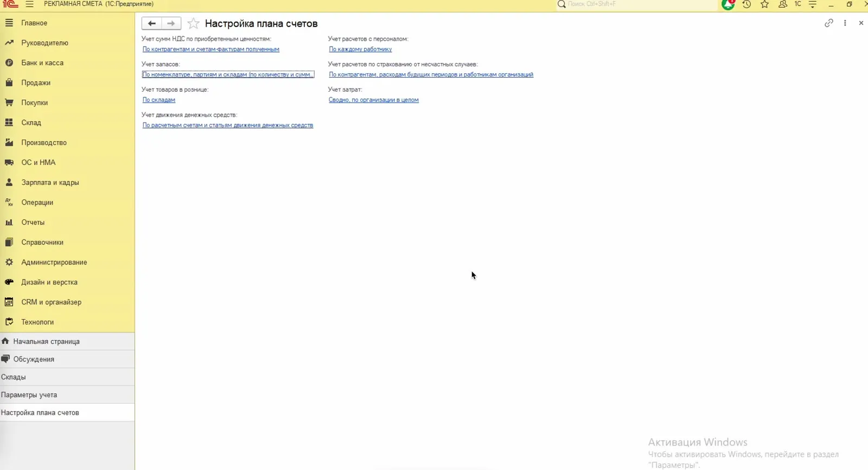The height and width of the screenshot is (470, 868).
Task: Open the ОС и НМА section
Action: click(x=67, y=162)
